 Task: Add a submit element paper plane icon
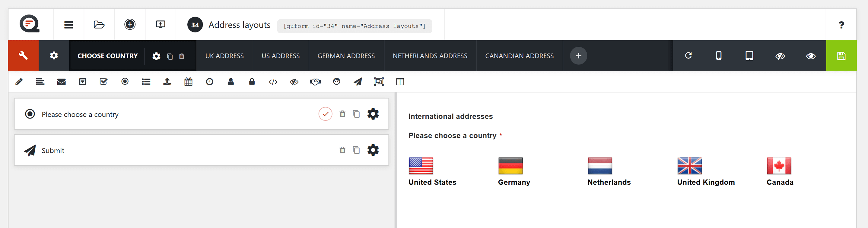(358, 82)
